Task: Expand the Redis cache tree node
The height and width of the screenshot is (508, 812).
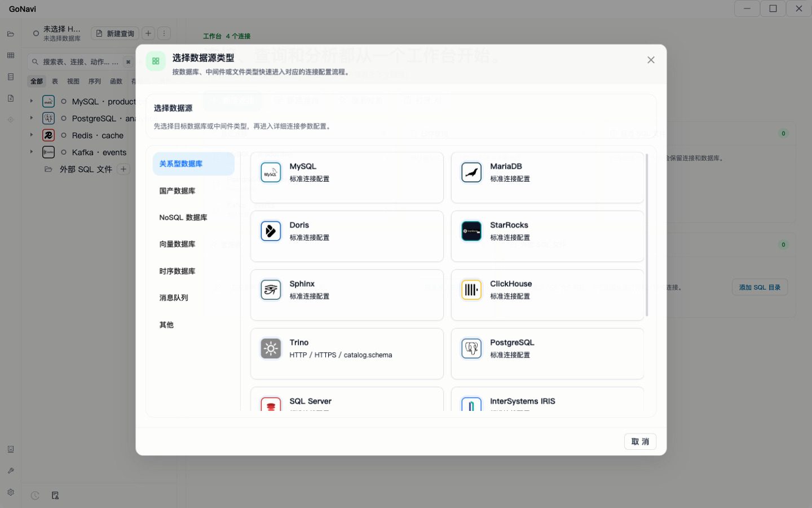Action: click(32, 135)
